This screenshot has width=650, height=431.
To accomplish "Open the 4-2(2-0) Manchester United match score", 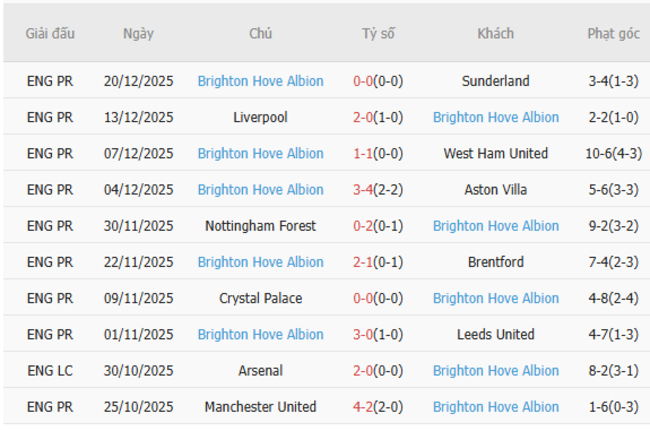I will [378, 407].
